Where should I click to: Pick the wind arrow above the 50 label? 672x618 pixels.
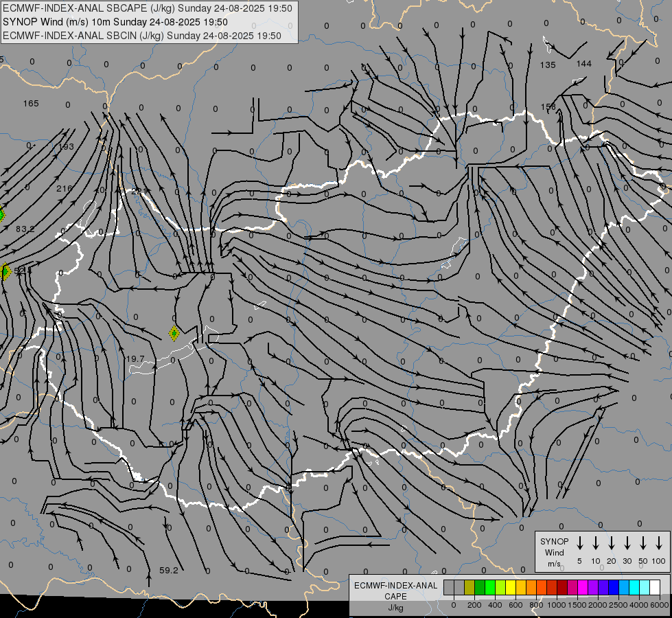point(643,543)
